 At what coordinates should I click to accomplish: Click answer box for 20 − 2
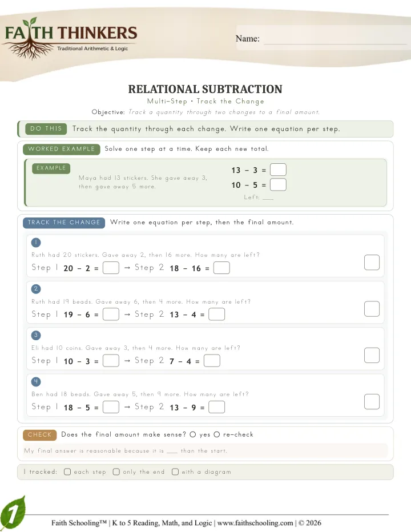[111, 268]
